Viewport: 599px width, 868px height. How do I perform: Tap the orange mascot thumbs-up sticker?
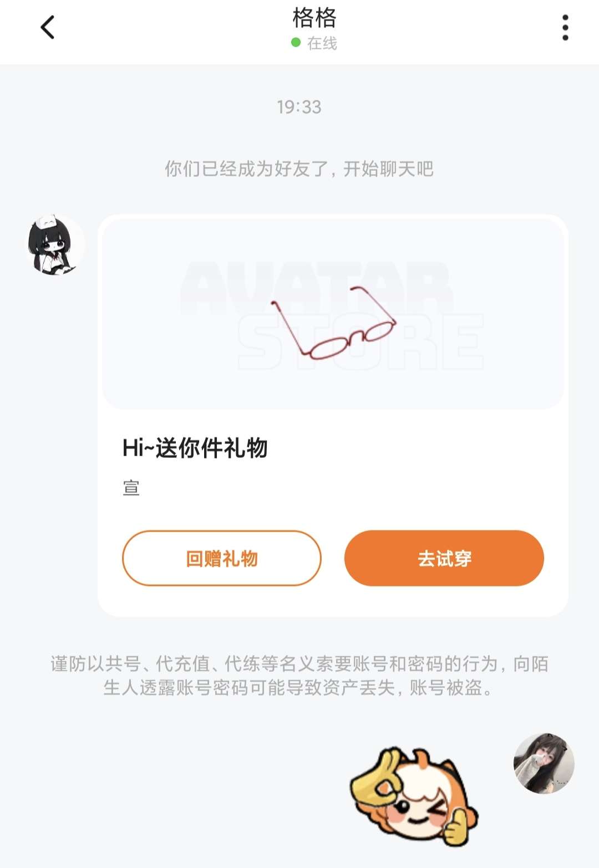click(413, 796)
